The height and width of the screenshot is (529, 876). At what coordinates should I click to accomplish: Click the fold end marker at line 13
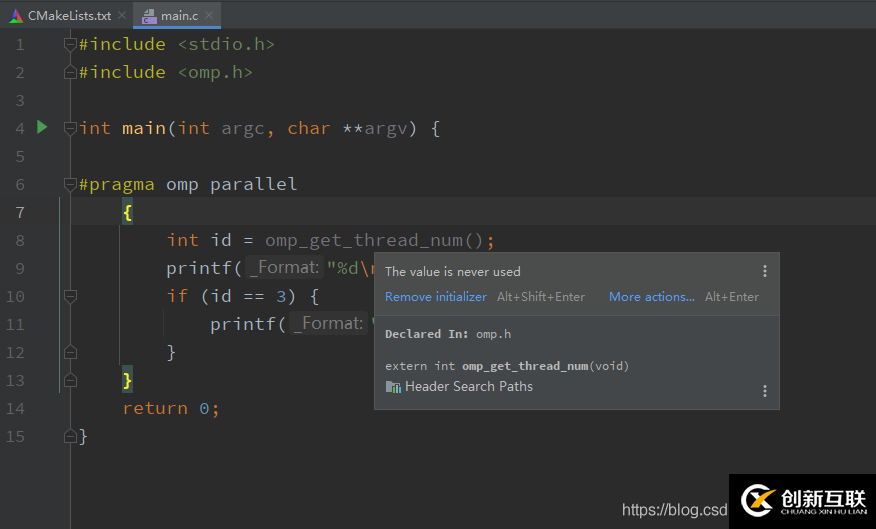click(x=70, y=380)
